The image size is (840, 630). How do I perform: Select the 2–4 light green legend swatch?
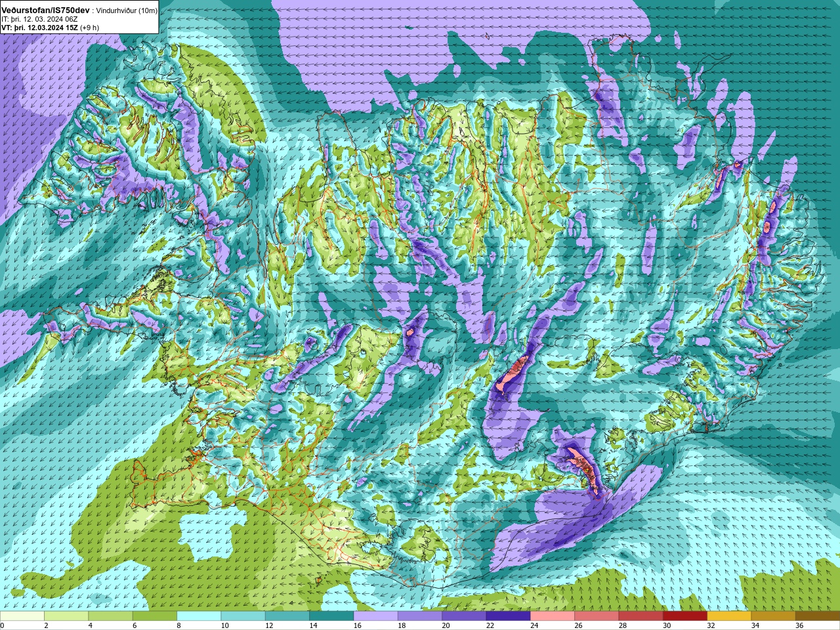(66, 616)
